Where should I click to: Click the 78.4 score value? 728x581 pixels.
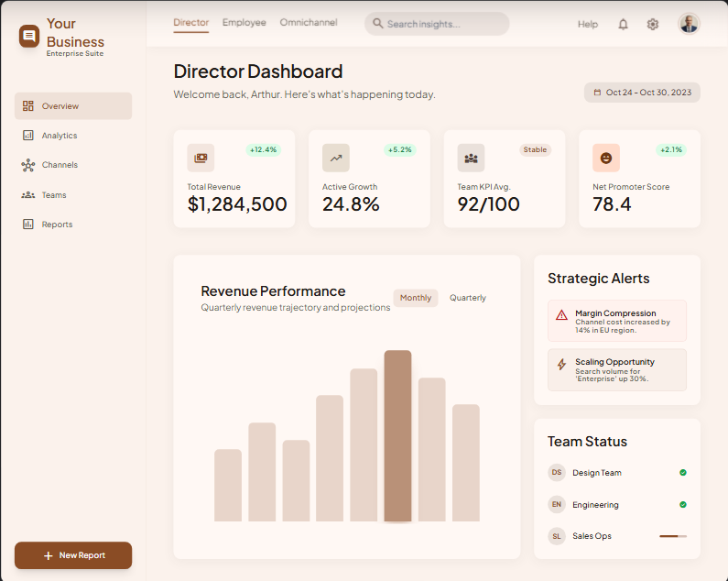[x=612, y=204]
